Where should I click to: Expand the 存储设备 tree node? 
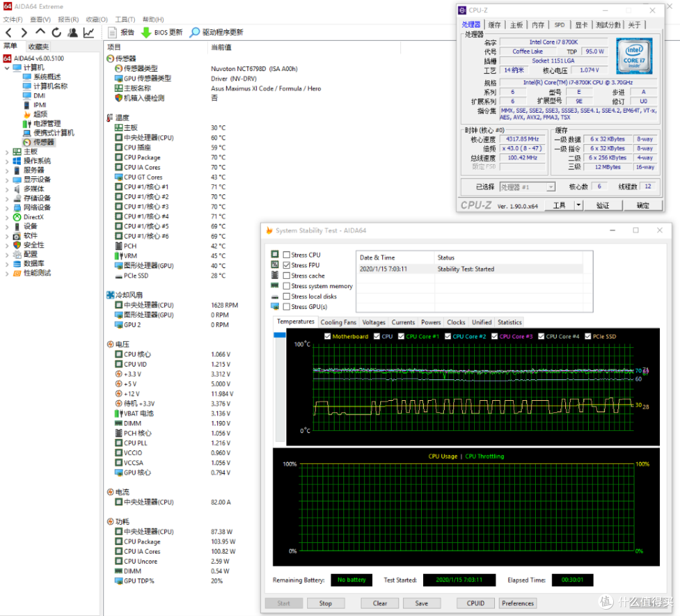[x=7, y=199]
